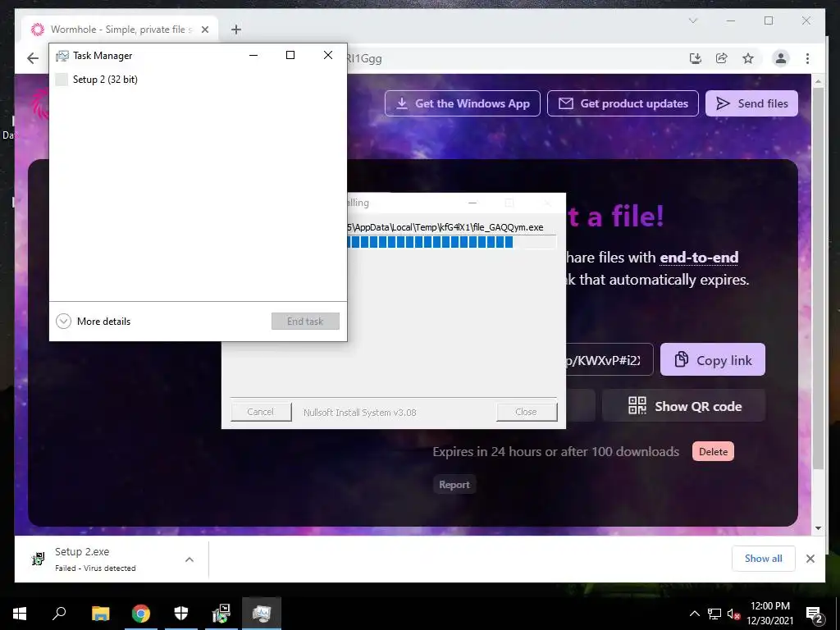Click the share link input field
This screenshot has width=840, height=630.
pyautogui.click(x=609, y=359)
